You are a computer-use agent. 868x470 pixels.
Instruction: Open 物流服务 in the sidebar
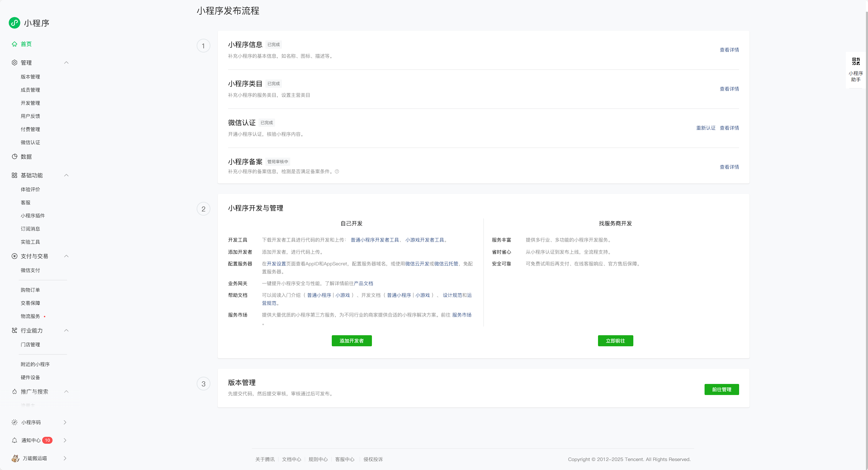click(30, 316)
